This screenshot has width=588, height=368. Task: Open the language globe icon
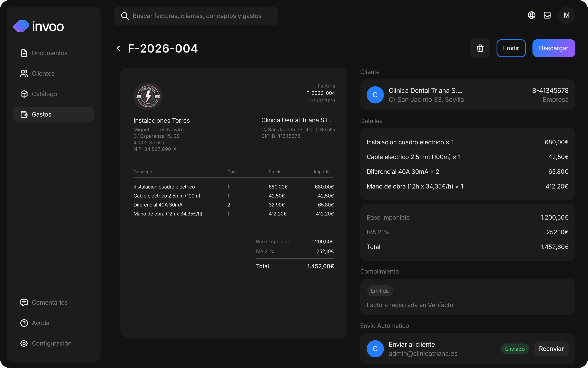tap(532, 15)
